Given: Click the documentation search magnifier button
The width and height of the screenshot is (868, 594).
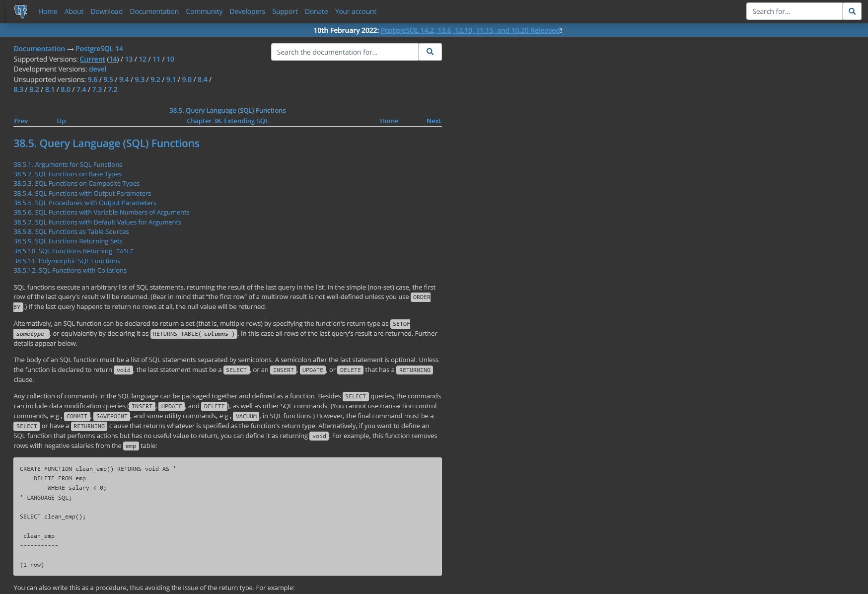Looking at the screenshot, I should (x=430, y=52).
